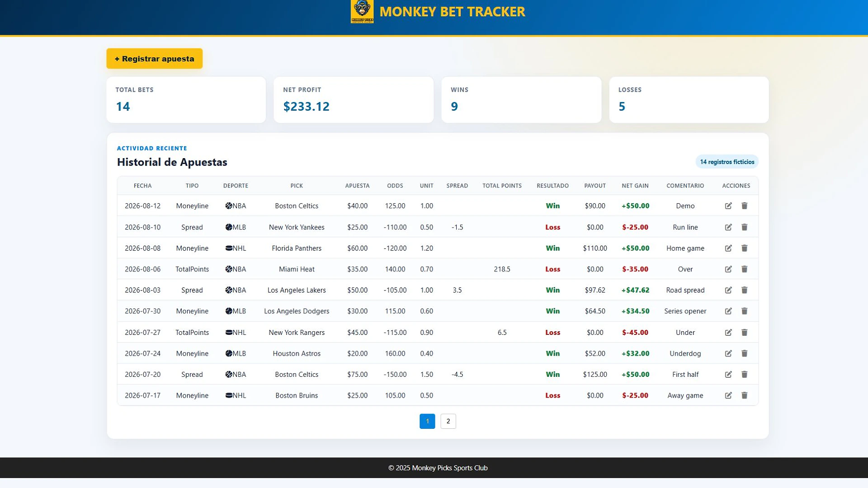Click the Resultado column header
This screenshot has width=868, height=488.
coord(552,186)
